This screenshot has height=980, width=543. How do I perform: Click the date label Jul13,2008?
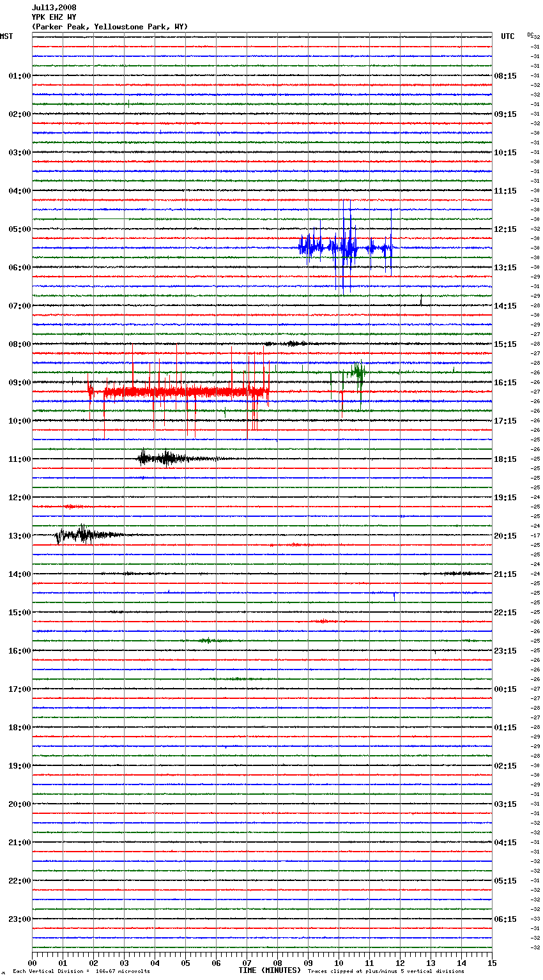point(54,8)
